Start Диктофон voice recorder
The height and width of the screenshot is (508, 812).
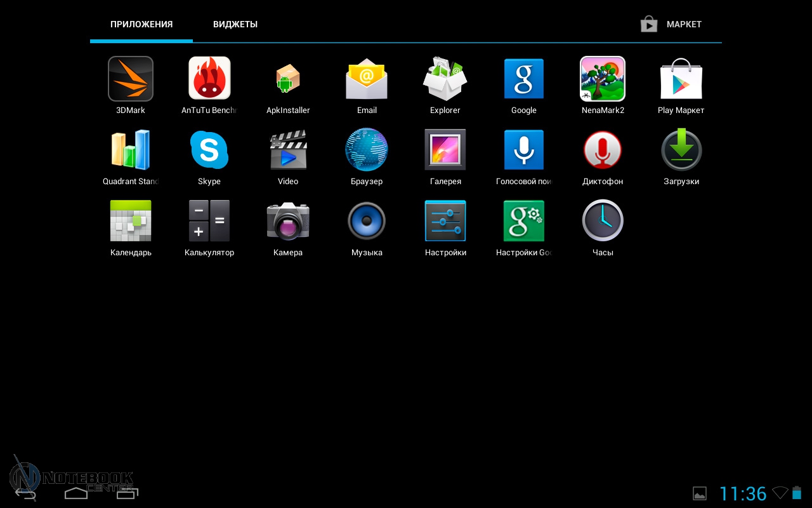[603, 150]
